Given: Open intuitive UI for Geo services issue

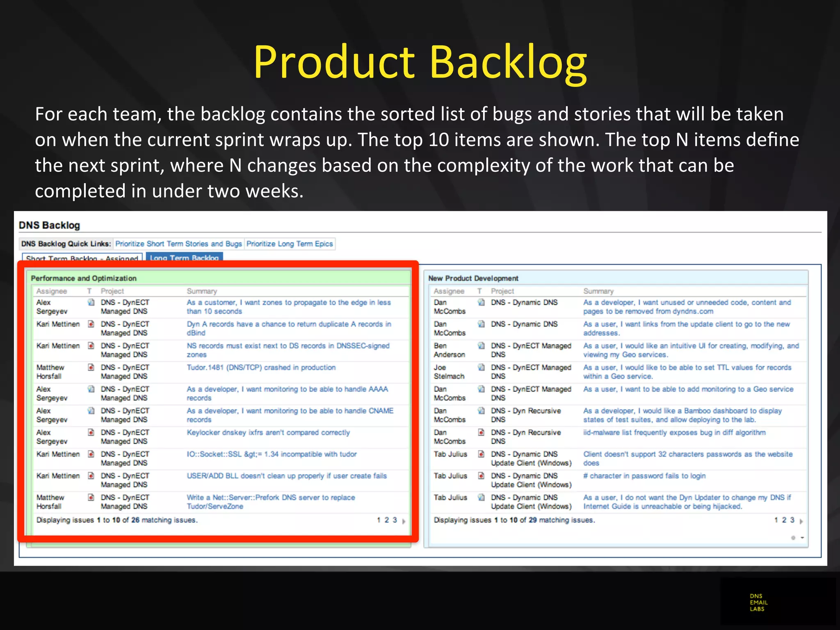Looking at the screenshot, I should click(x=691, y=350).
